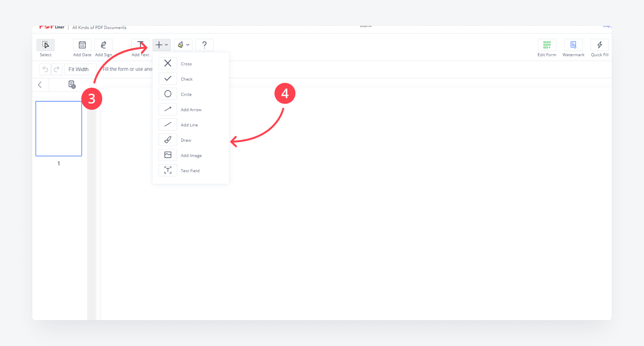The height and width of the screenshot is (346, 644).
Task: Choose the Circle menu label
Action: (186, 95)
